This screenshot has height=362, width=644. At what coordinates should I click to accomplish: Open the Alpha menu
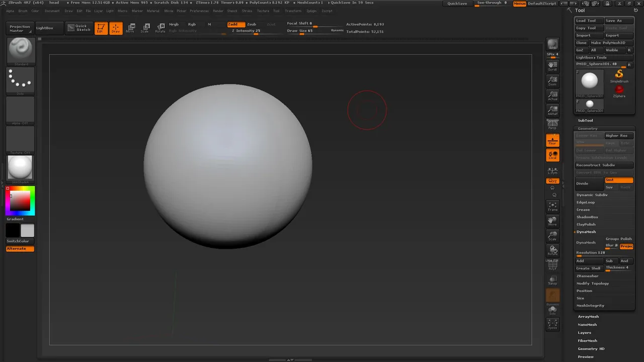(10, 11)
